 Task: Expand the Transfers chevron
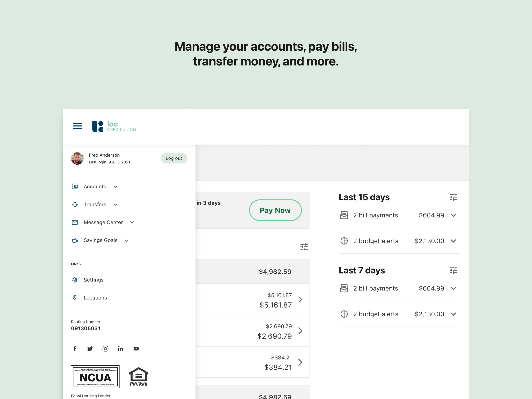tap(115, 205)
